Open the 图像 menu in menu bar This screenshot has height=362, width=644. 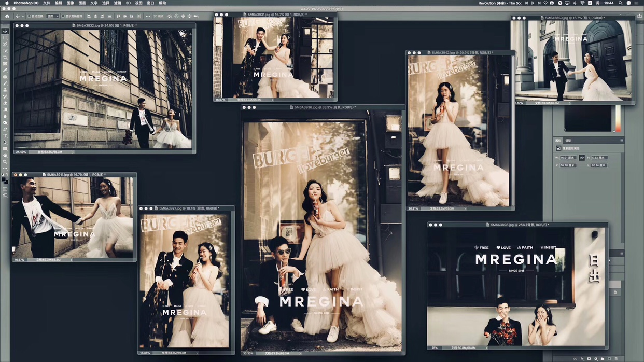click(71, 3)
